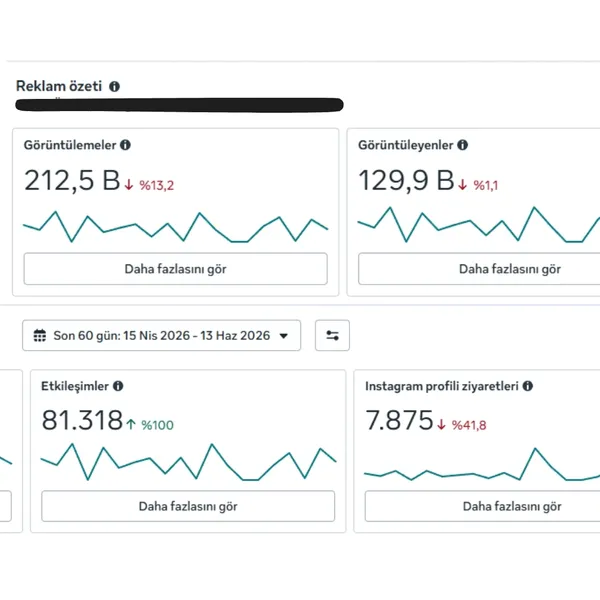Open the Görüntülemeler info icon tooltip
The image size is (600, 600).
[126, 145]
